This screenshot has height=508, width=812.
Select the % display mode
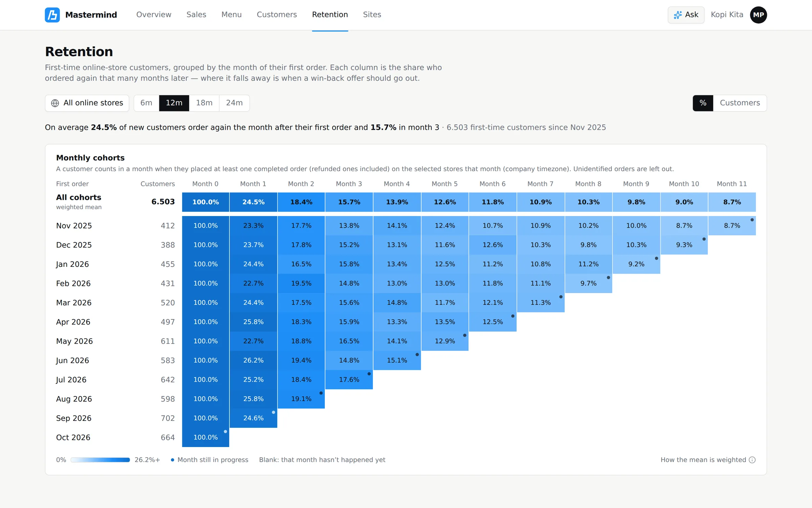pyautogui.click(x=703, y=103)
